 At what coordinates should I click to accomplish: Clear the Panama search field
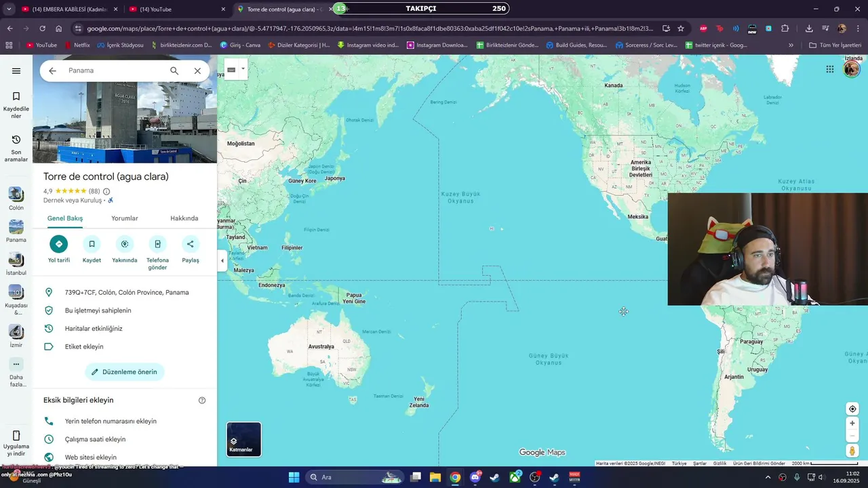(197, 70)
